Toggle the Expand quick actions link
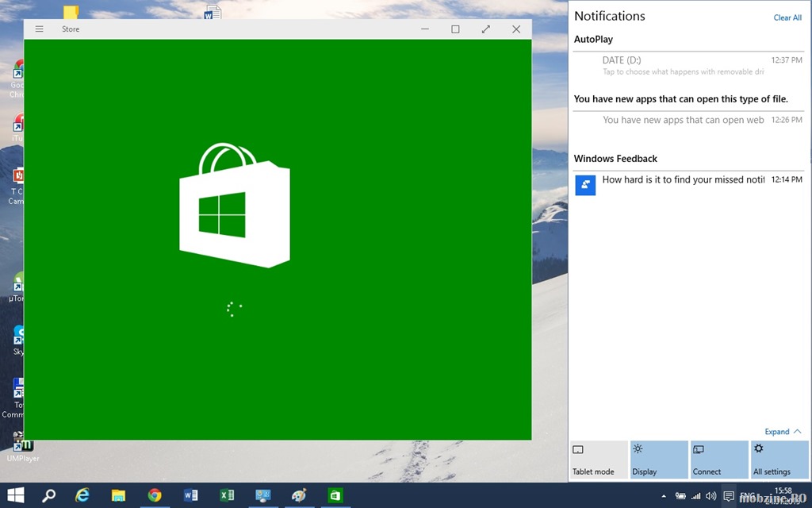 [783, 431]
